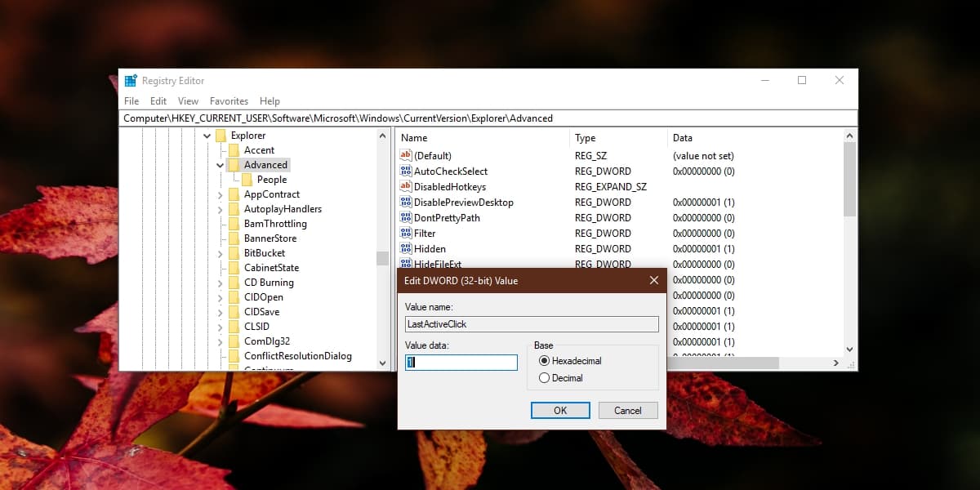Click the Accent folder icon
Image resolution: width=980 pixels, height=490 pixels.
234,150
